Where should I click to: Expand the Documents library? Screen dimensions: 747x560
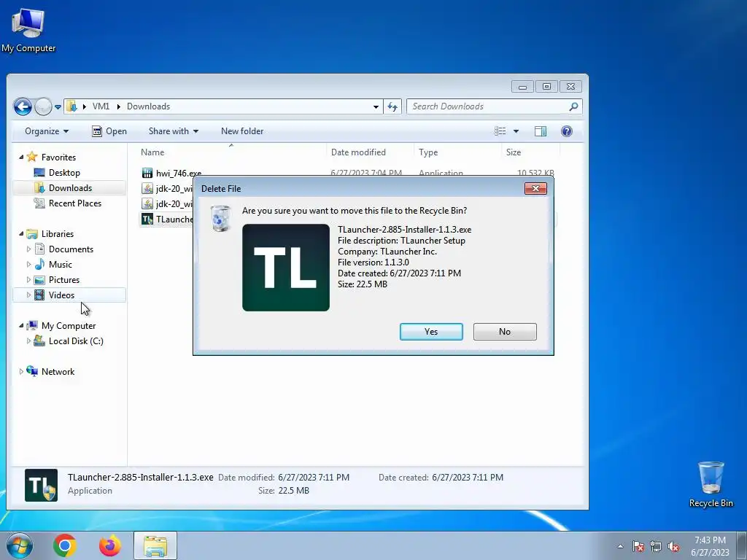[28, 249]
